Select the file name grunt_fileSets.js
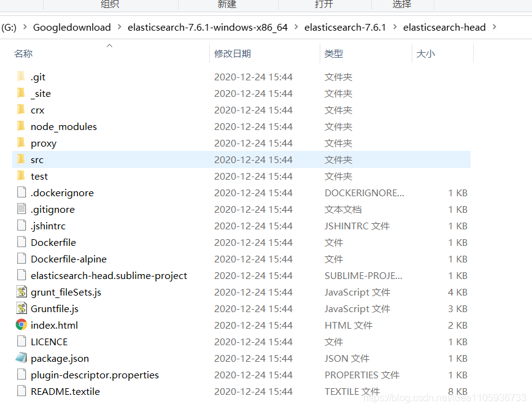This screenshot has height=409, width=532. (66, 292)
